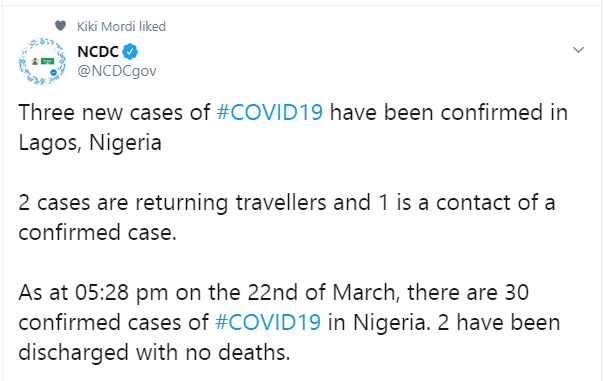604x381 pixels.
Task: Click the 'discharged with no deaths.' line
Action: (x=154, y=352)
